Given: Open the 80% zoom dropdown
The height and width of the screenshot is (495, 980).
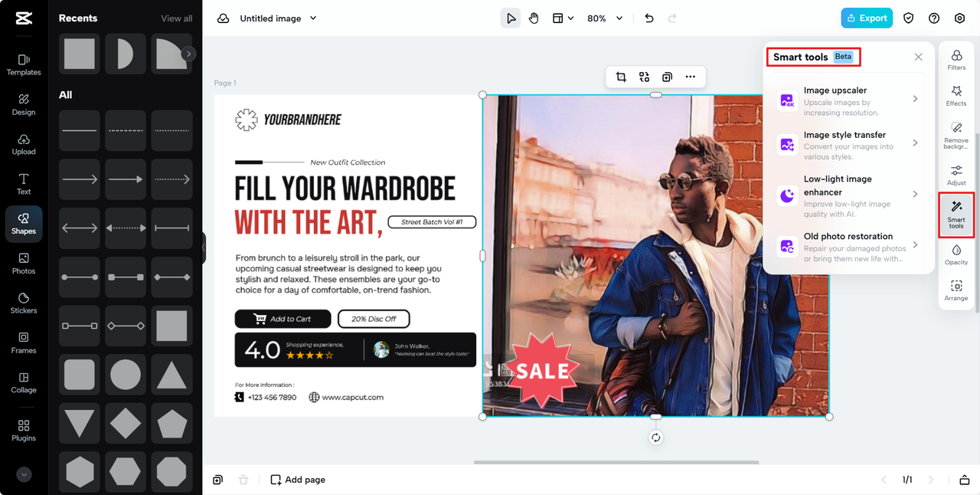Looking at the screenshot, I should coord(605,18).
